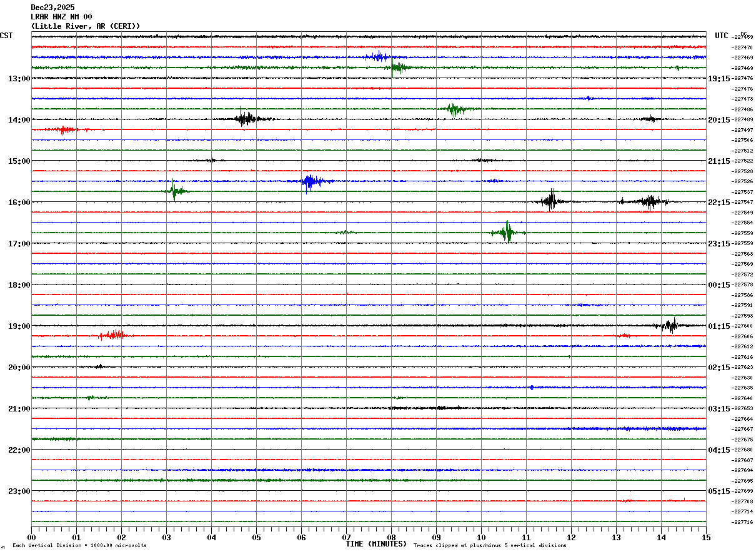Click minute 01 on the time axis
This screenshot has width=756, height=554.
(76, 537)
